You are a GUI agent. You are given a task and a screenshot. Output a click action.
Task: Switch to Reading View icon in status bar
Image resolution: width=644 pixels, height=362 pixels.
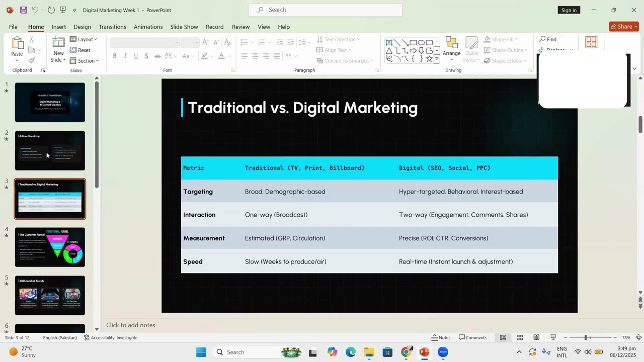pyautogui.click(x=536, y=337)
